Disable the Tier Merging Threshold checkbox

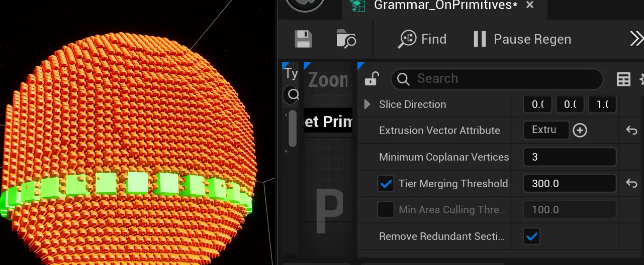(386, 184)
